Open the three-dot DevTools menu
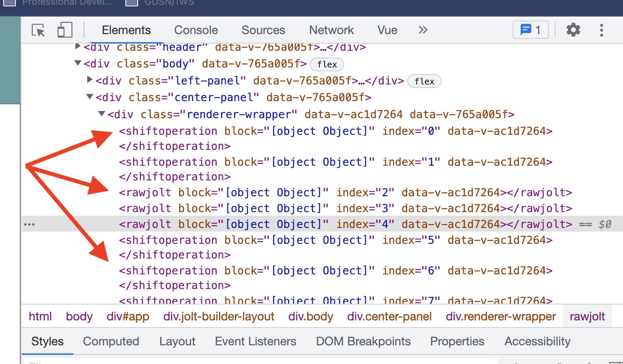 [x=602, y=30]
